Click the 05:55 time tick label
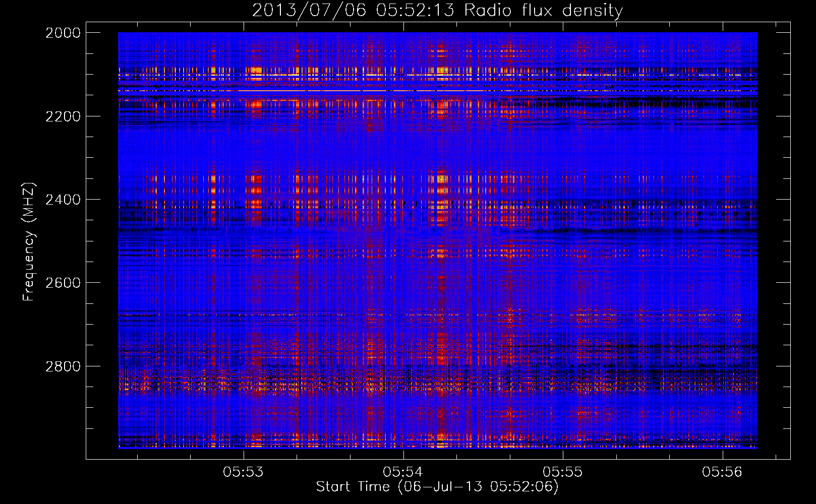This screenshot has height=504, width=816. pyautogui.click(x=562, y=472)
